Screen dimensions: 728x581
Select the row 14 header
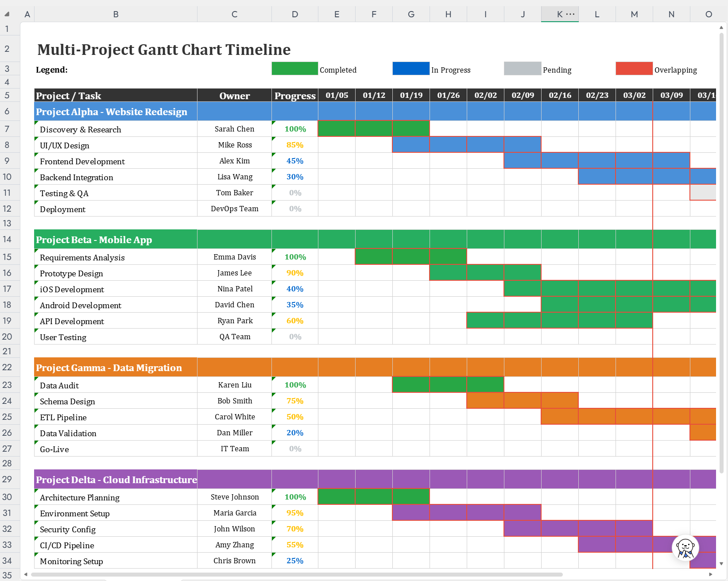coord(7,239)
